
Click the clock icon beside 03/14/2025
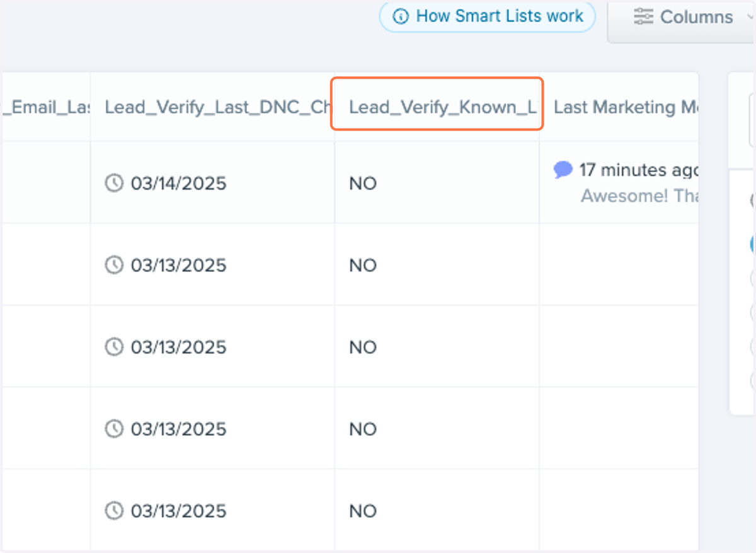(113, 183)
